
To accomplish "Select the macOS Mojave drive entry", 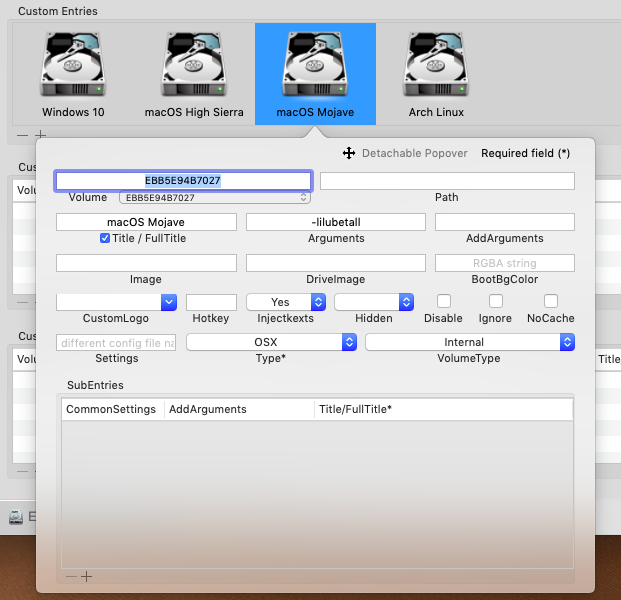I will (315, 74).
